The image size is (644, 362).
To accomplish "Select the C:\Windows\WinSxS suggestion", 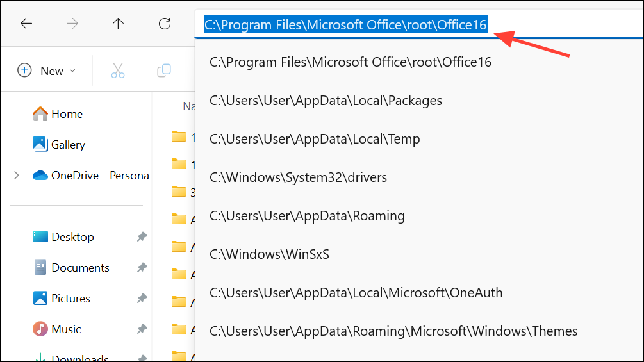I will [x=269, y=254].
